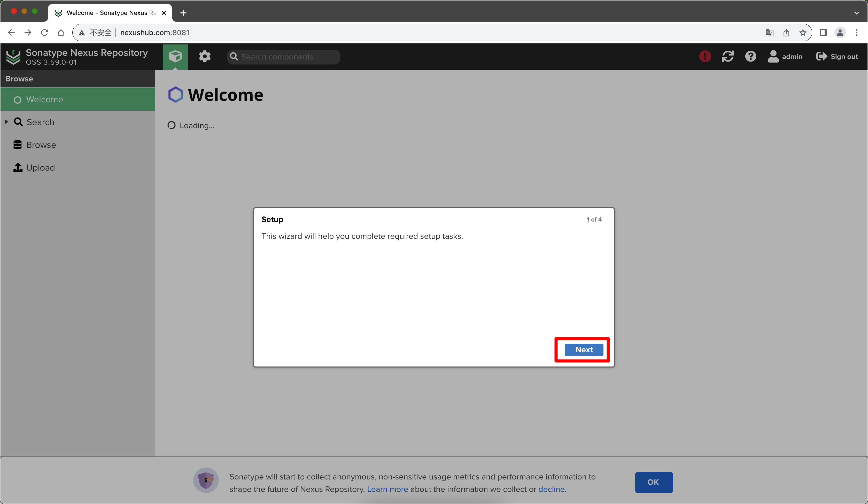Click Sign out in the header
868x504 pixels.
tap(837, 57)
